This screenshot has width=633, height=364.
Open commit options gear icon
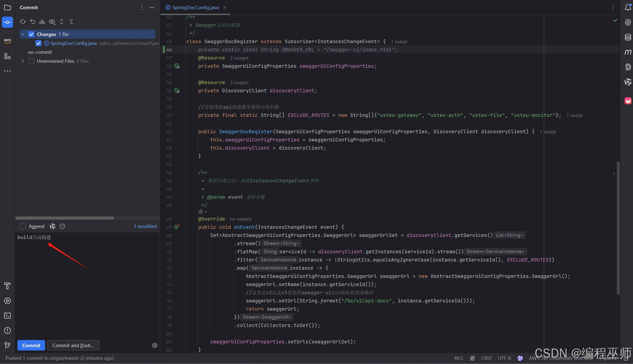tap(155, 345)
